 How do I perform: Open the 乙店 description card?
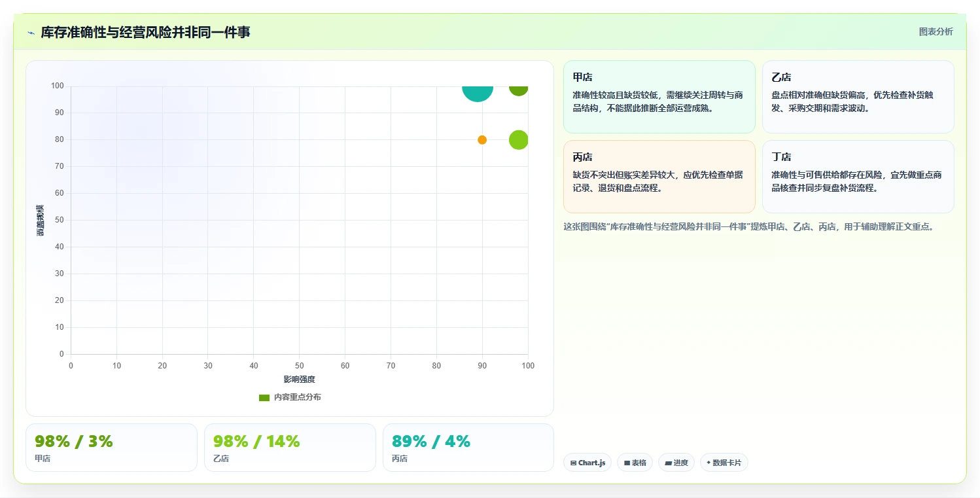(x=858, y=97)
